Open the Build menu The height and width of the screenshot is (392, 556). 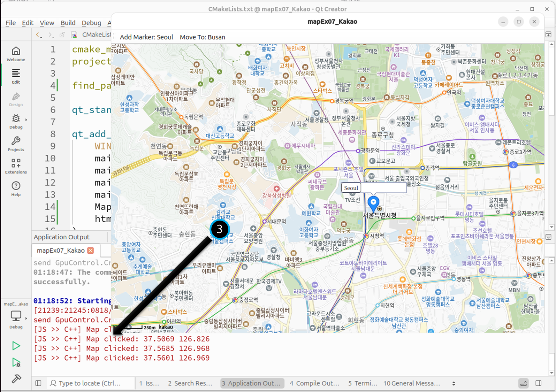pyautogui.click(x=68, y=23)
